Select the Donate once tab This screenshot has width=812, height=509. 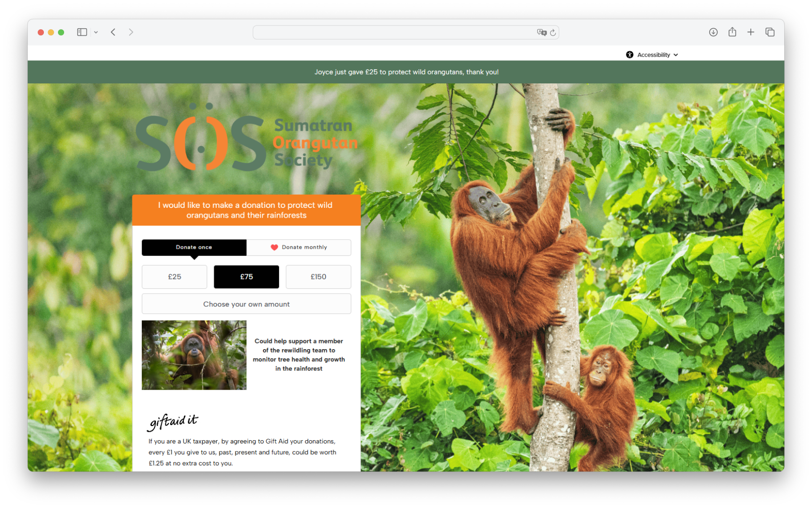(x=194, y=247)
